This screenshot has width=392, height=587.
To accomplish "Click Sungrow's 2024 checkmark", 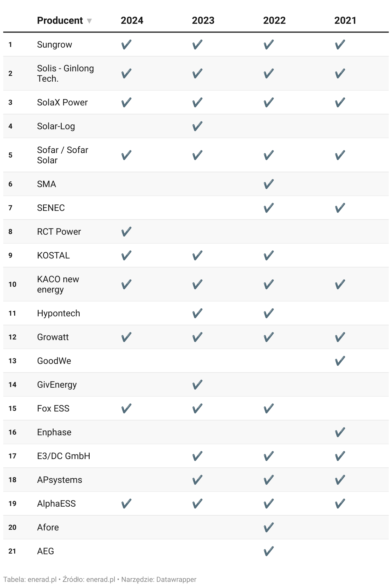I will point(126,44).
